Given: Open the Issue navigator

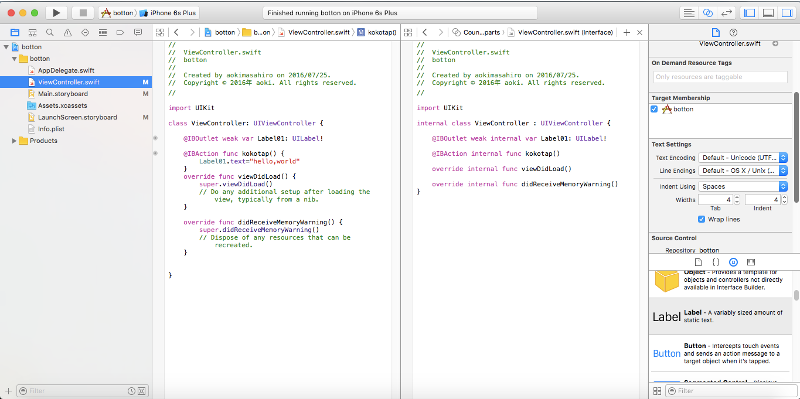Looking at the screenshot, I should 67,32.
